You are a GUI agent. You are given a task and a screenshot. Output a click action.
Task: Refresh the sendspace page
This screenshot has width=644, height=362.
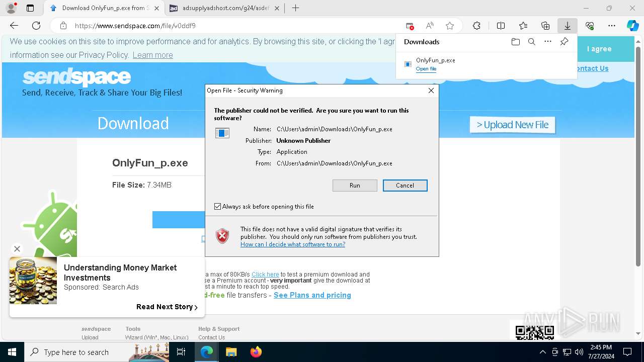pyautogui.click(x=36, y=26)
